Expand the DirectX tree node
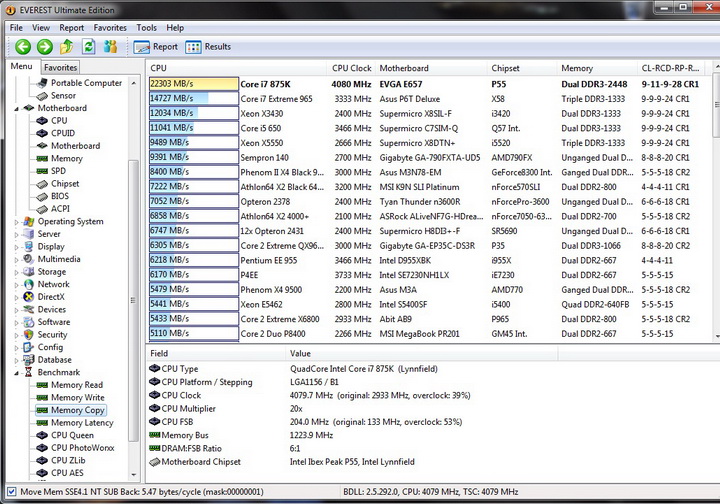720x504 pixels. click(17, 297)
